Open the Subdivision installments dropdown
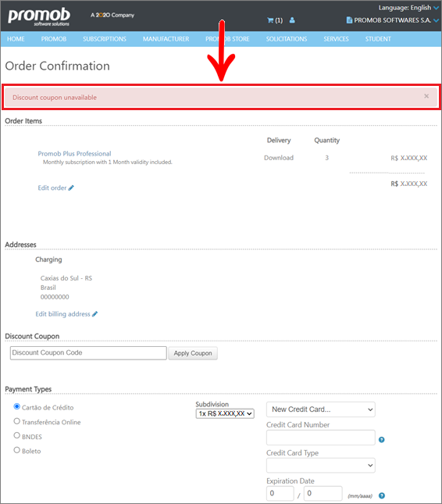 pyautogui.click(x=225, y=413)
